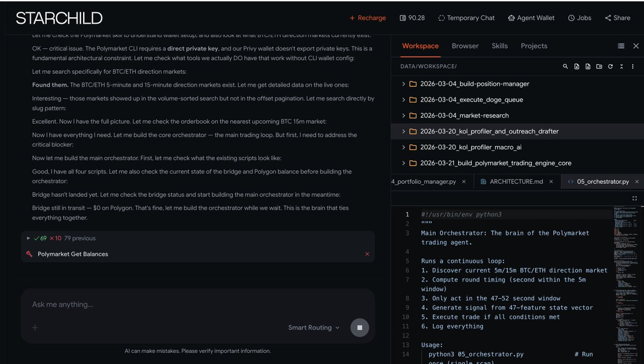
Task: Select the 2026-03-04_market-research folder name
Action: tap(464, 115)
